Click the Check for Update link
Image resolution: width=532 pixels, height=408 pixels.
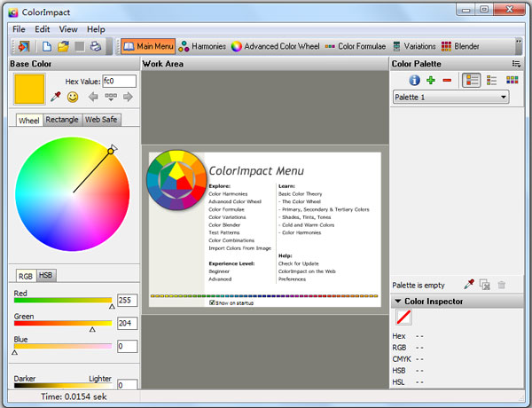pyautogui.click(x=298, y=263)
